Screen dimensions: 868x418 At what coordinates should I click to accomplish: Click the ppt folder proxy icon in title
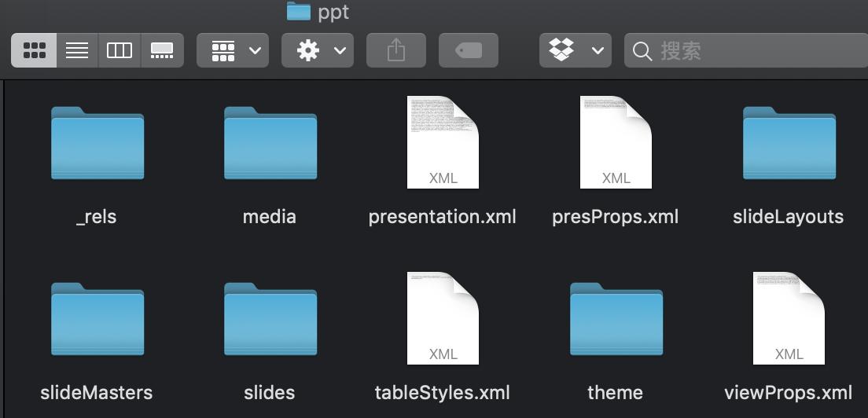(x=299, y=12)
